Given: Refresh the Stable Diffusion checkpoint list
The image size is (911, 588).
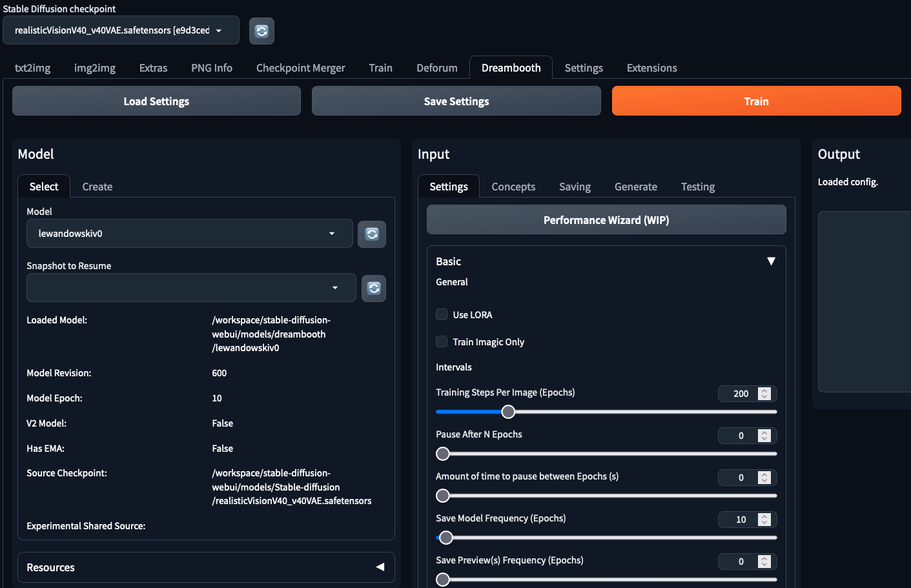Looking at the screenshot, I should pos(261,31).
